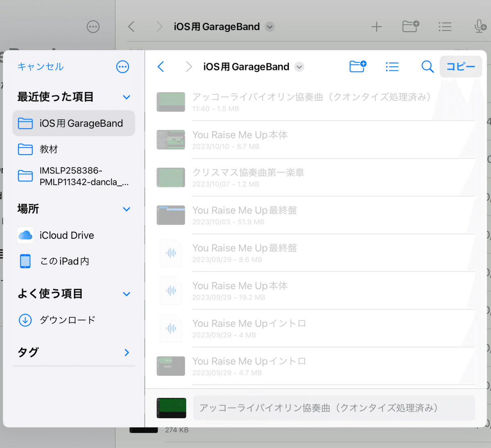Viewport: 491px width, 448px height.
Task: Expand the タグ section
Action: [127, 352]
